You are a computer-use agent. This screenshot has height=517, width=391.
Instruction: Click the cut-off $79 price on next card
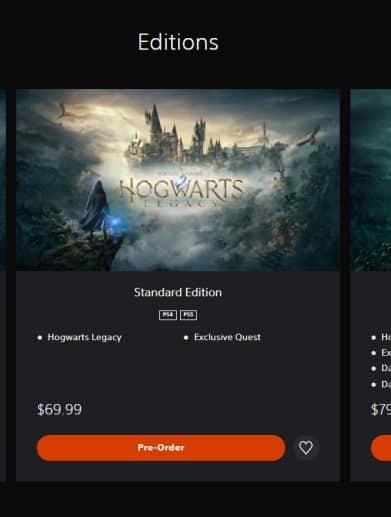coord(381,409)
